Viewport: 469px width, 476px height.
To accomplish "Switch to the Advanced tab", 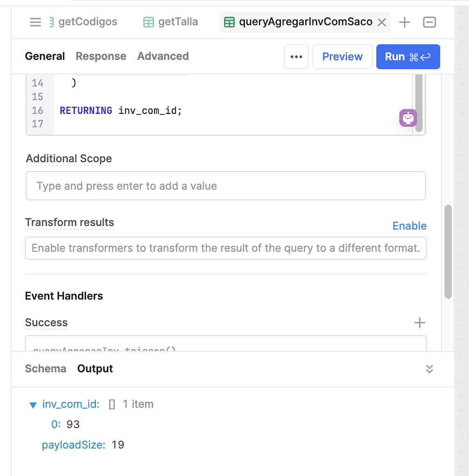I will point(163,56).
